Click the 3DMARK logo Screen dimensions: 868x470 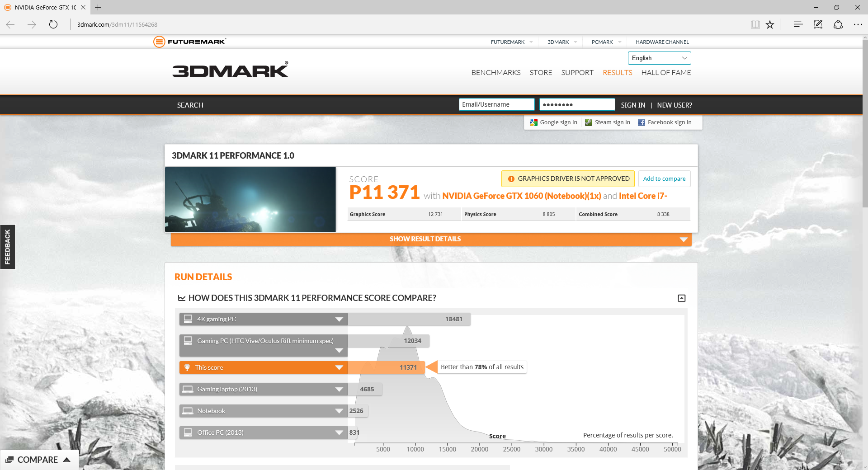[x=230, y=70]
